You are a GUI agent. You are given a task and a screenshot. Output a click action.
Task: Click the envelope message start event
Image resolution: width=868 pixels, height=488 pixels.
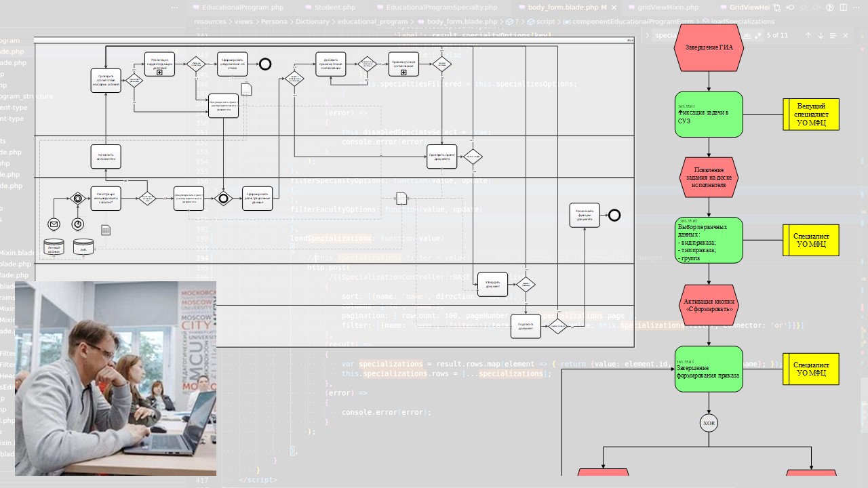tap(54, 224)
